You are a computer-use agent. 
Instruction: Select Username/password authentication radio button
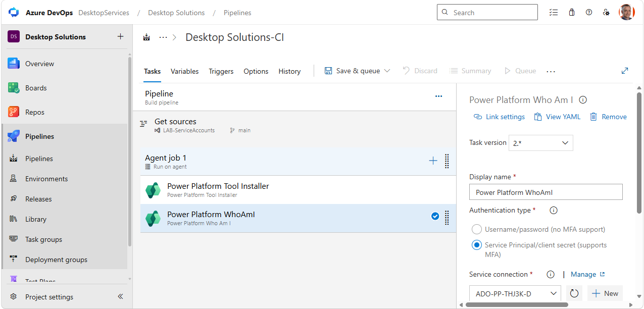(477, 229)
